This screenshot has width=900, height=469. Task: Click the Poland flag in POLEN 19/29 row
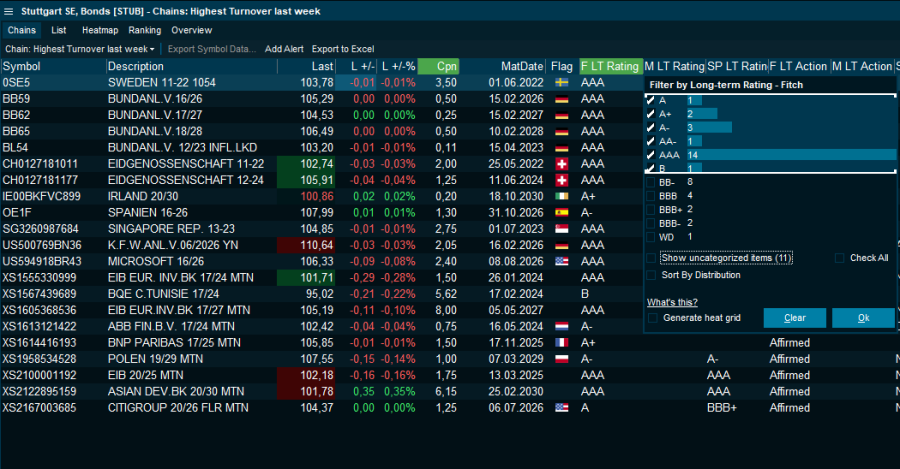tap(562, 359)
